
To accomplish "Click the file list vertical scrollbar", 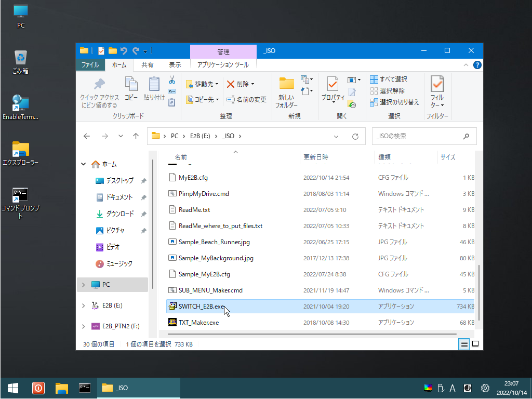I will click(478, 292).
